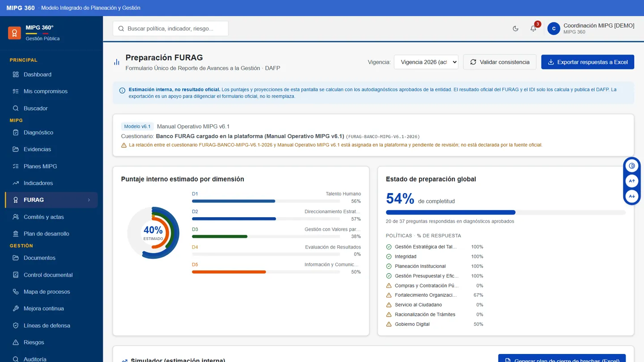
Task: Click Validar consistencia button
Action: (x=500, y=62)
